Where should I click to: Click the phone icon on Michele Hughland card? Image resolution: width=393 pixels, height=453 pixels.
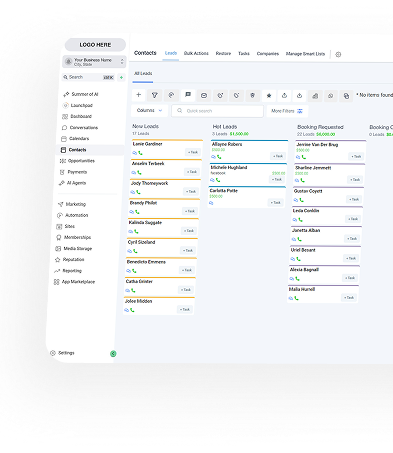(218, 180)
